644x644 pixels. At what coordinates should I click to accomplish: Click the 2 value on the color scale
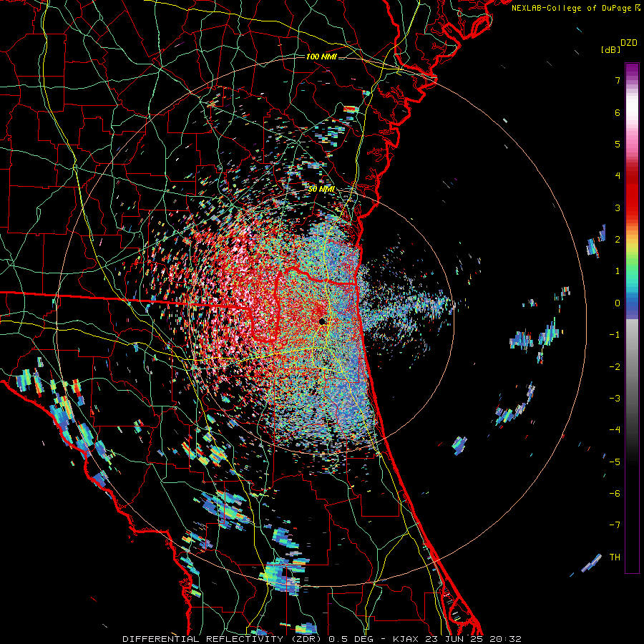pyautogui.click(x=618, y=240)
